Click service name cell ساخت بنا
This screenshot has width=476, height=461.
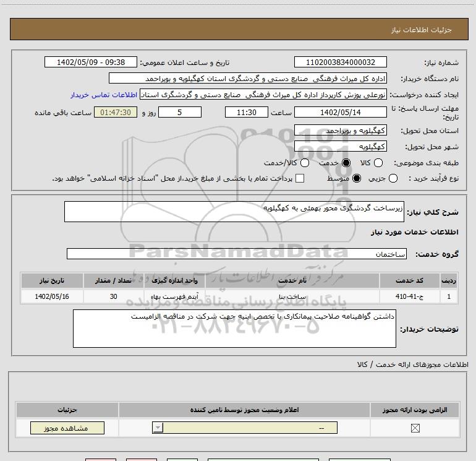pyautogui.click(x=292, y=296)
